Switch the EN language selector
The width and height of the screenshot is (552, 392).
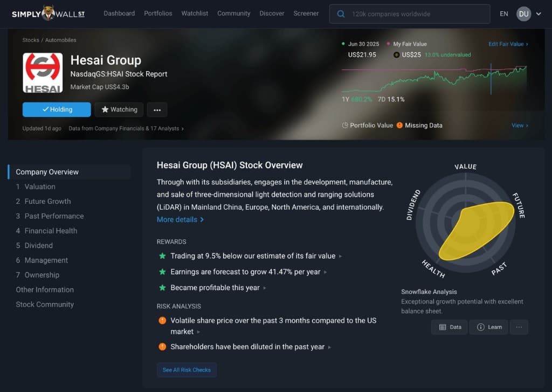point(504,14)
